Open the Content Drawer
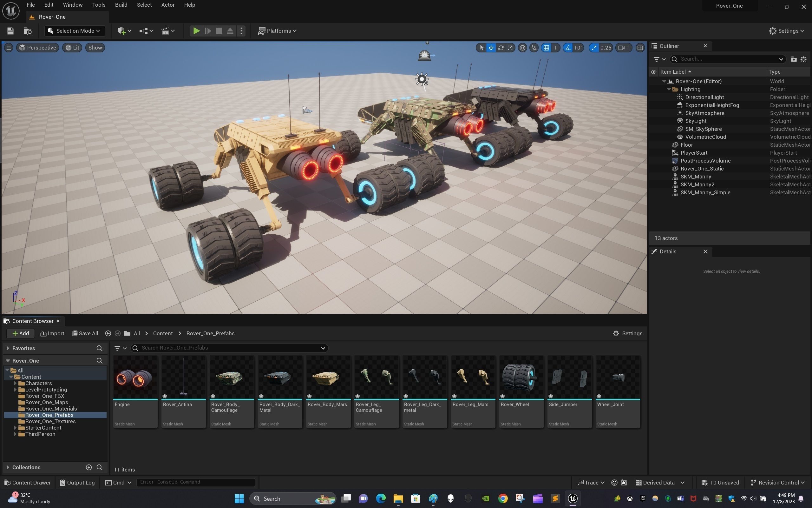The width and height of the screenshot is (812, 508). coord(28,483)
